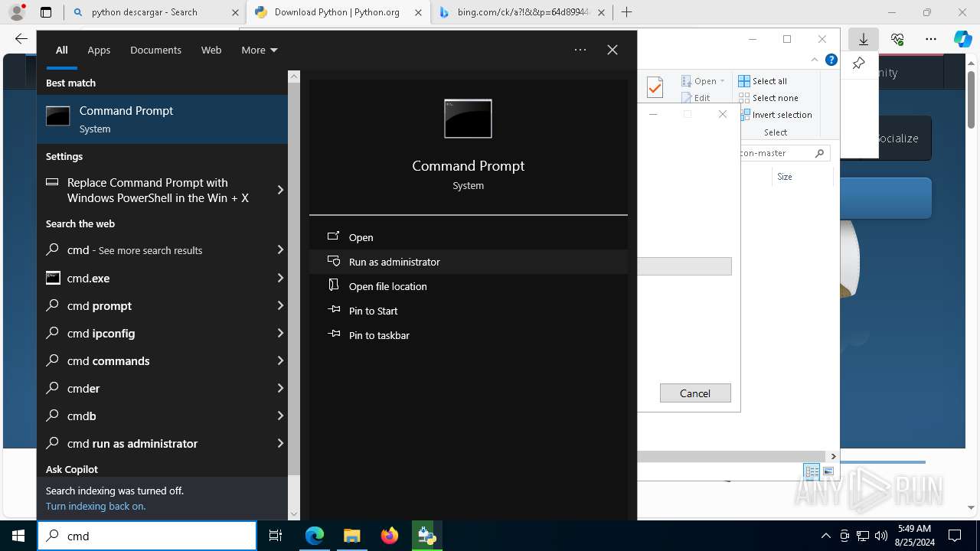Open the network icon in system tray
Screen dimensions: 980x551
pyautogui.click(x=863, y=536)
